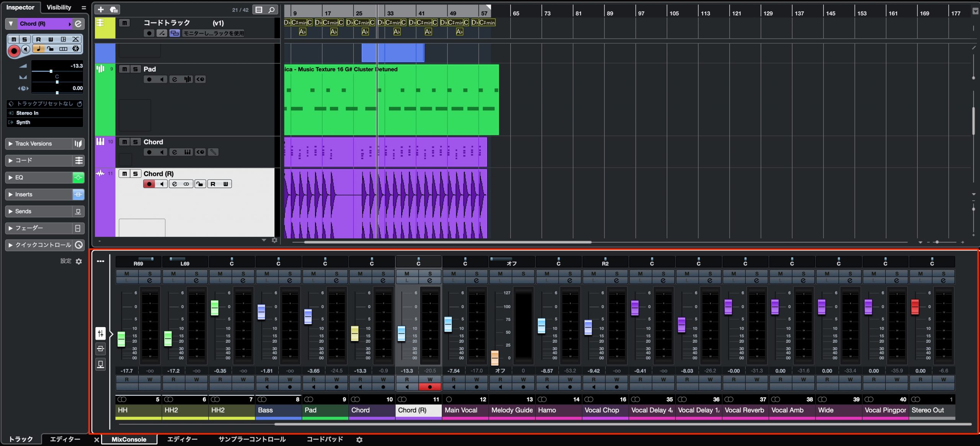Viewport: 980px width, 446px height.
Task: Toggle record enable on Chord (R) track
Action: pos(149,184)
